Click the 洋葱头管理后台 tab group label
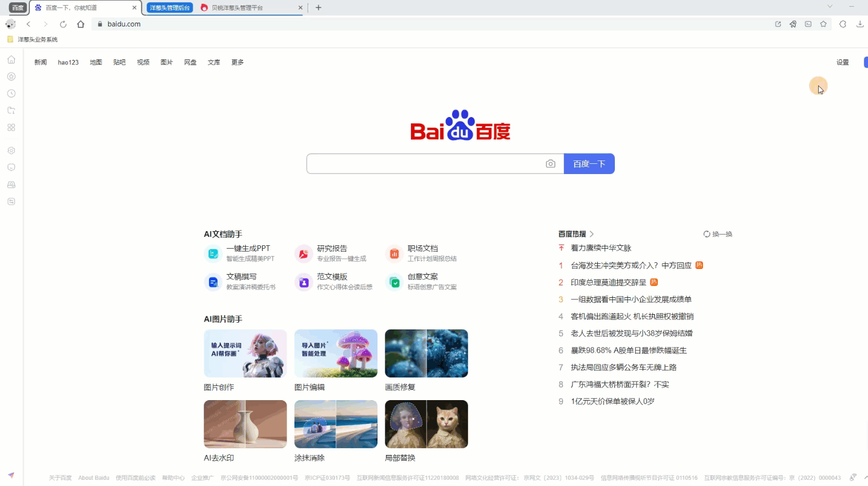This screenshot has height=486, width=868. [x=170, y=8]
